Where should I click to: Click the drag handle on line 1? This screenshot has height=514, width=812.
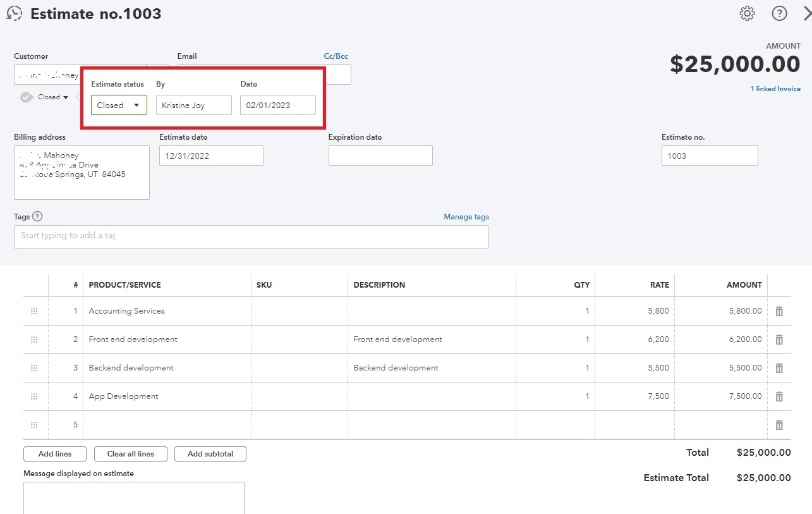34,311
